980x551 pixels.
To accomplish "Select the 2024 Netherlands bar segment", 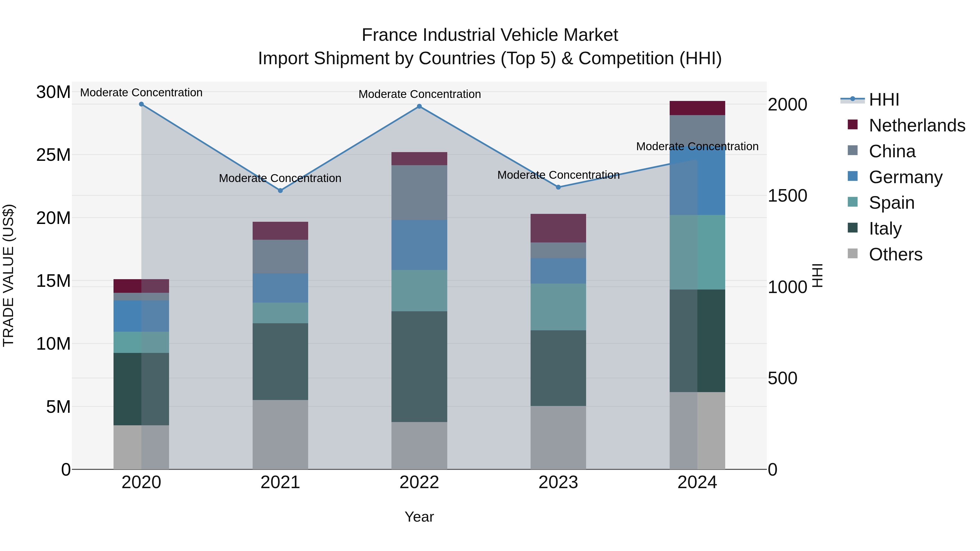I will pos(697,108).
